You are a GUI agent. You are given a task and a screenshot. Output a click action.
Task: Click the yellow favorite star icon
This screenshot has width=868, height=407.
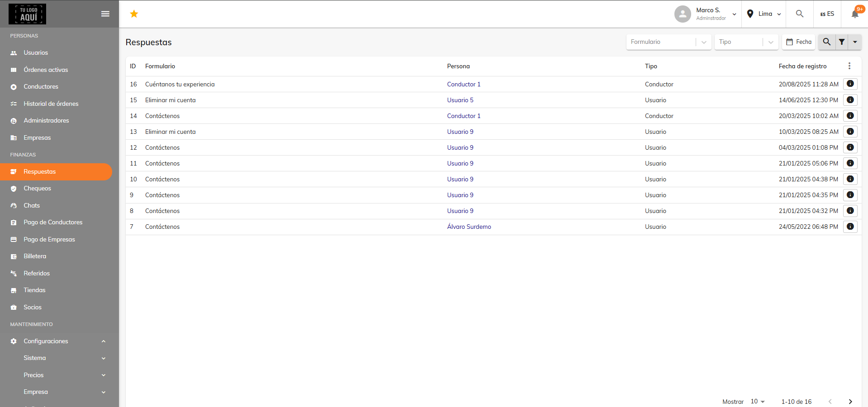pyautogui.click(x=134, y=14)
